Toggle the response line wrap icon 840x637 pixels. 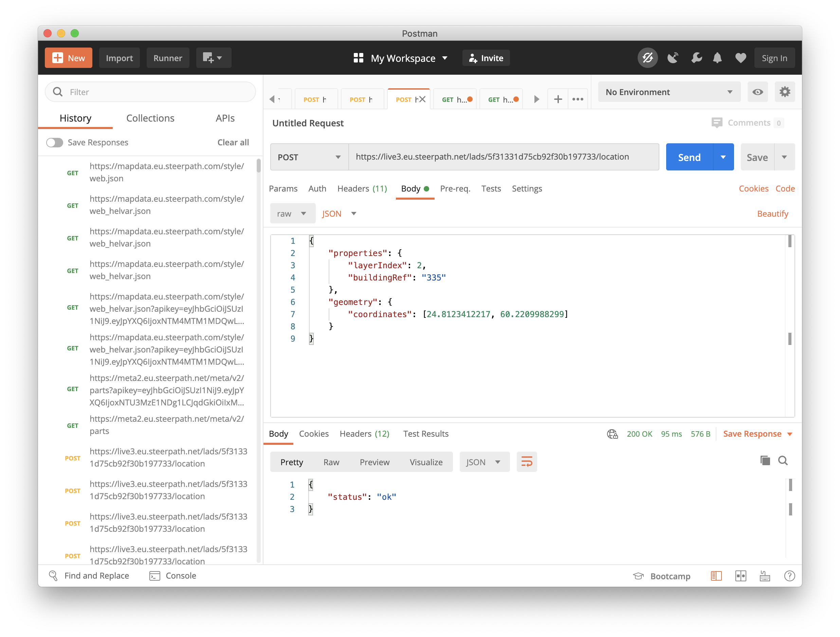tap(527, 462)
